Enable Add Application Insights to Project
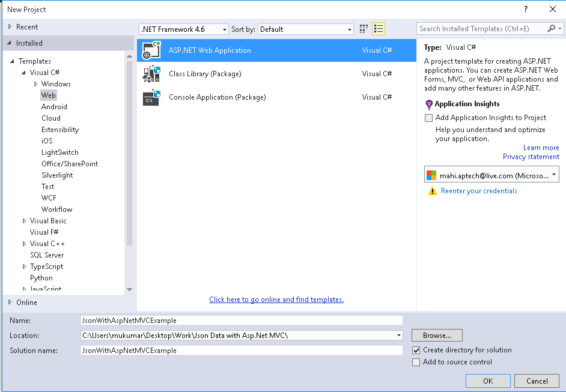Image resolution: width=566 pixels, height=392 pixels. pos(428,118)
